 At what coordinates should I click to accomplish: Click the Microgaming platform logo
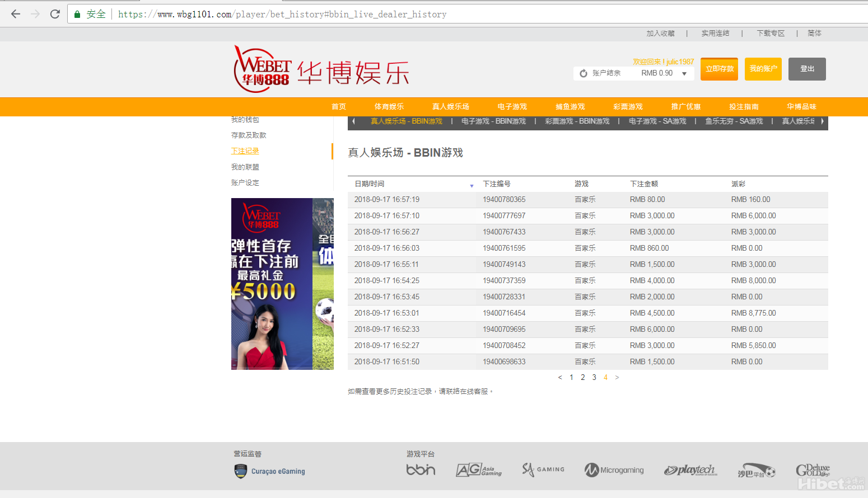[614, 470]
